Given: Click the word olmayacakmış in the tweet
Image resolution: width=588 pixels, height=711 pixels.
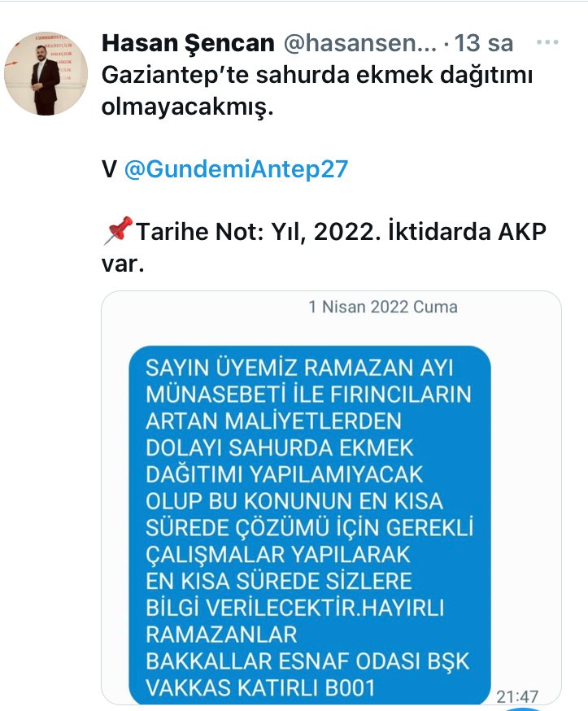Looking at the screenshot, I should click(187, 107).
